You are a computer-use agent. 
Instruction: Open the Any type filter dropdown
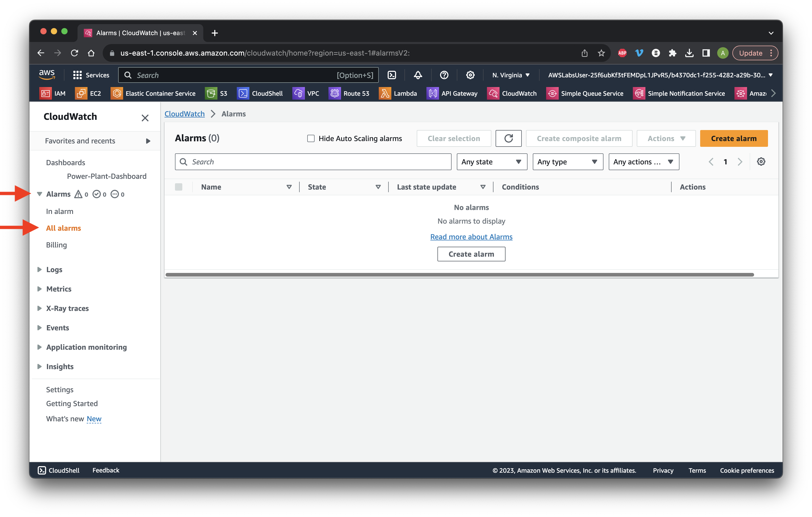[x=568, y=162]
